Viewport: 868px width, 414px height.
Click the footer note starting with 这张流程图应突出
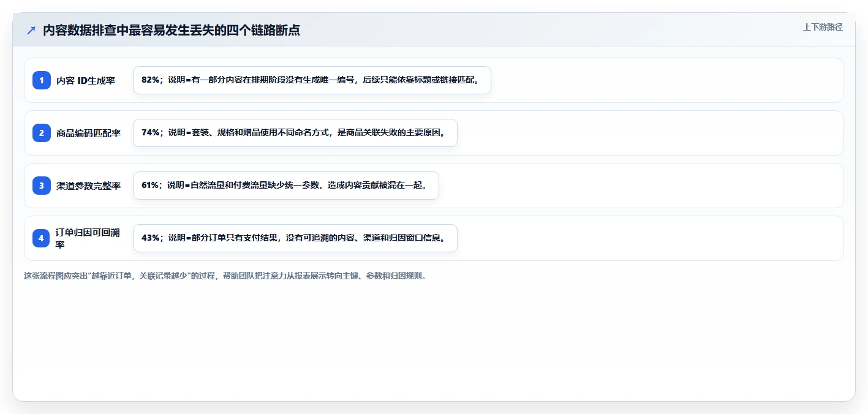225,276
